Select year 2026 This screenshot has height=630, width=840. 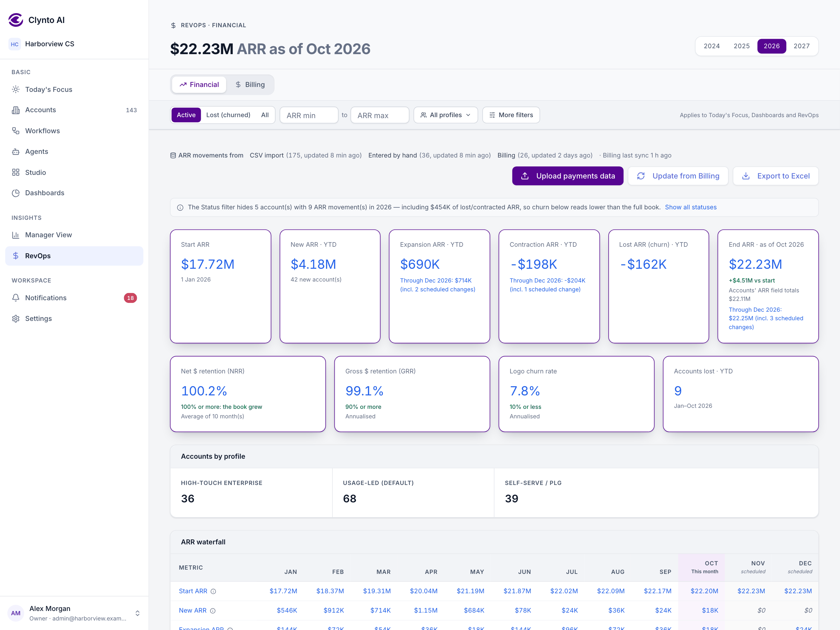pyautogui.click(x=772, y=46)
